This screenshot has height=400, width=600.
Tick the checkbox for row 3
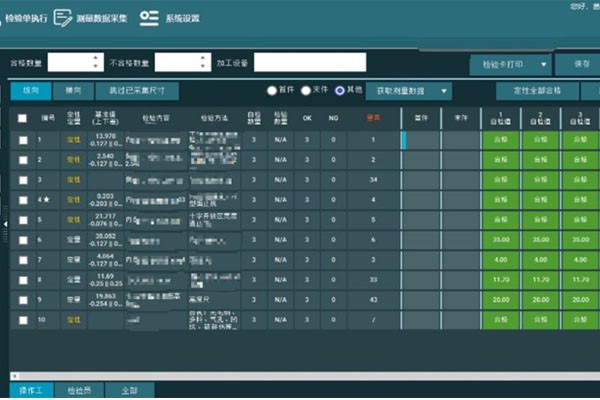point(23,180)
